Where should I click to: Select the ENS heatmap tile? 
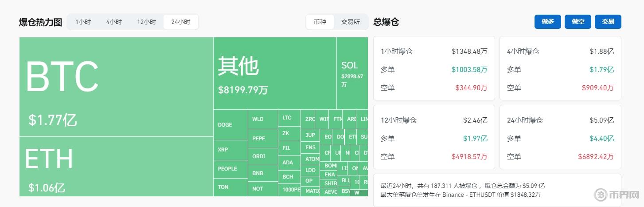coord(311,147)
